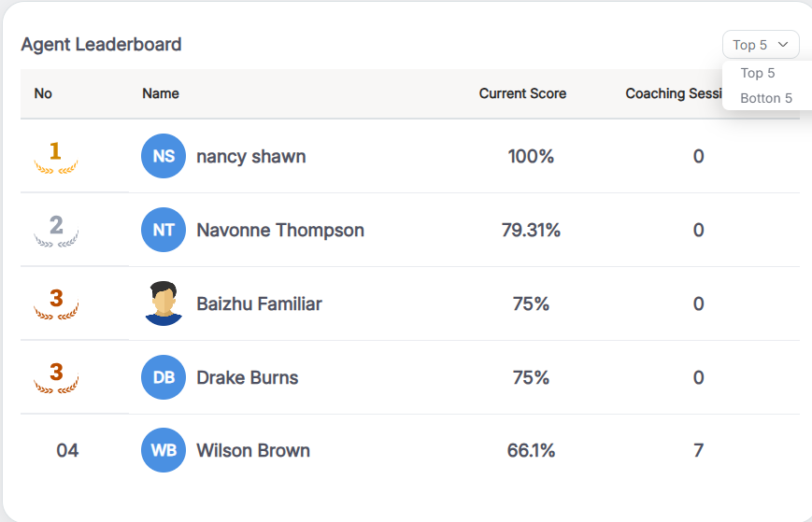Click the DB avatar for Drake Burns
This screenshot has height=522, width=812.
tap(164, 377)
